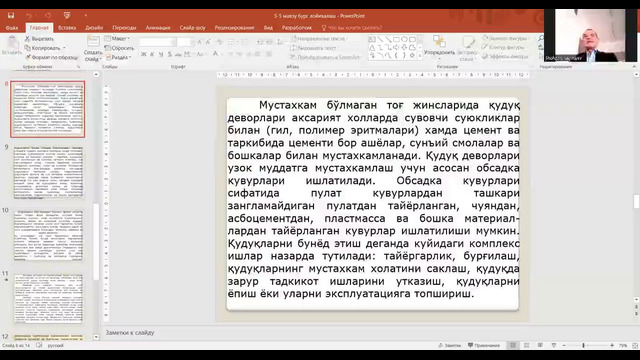Click Выровнять текст option
This screenshot has height=360, width=640.
tap(313, 48)
